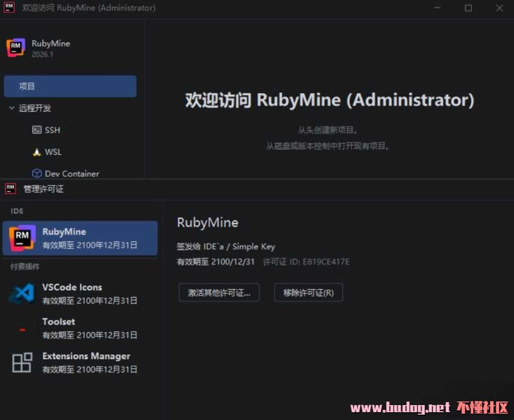Collapse the 远程开发 section

tap(11, 108)
